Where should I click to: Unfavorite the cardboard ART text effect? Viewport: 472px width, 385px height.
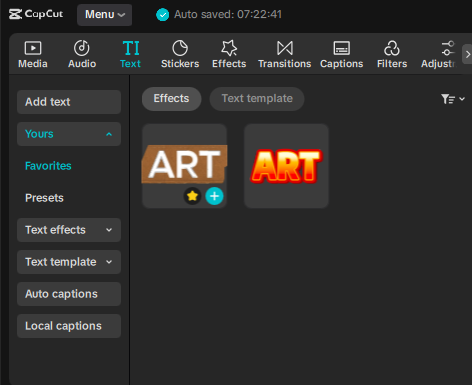(192, 196)
